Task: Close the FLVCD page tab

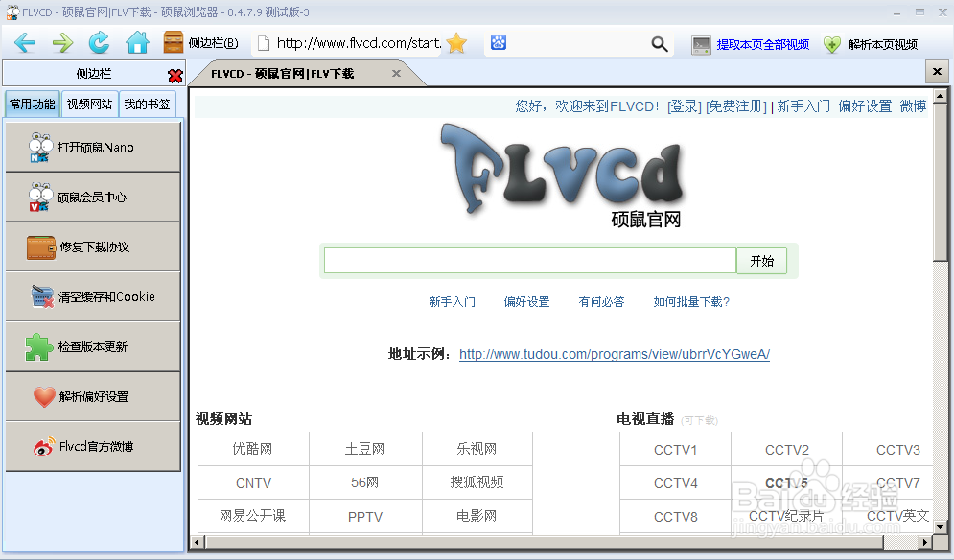Action: click(396, 74)
